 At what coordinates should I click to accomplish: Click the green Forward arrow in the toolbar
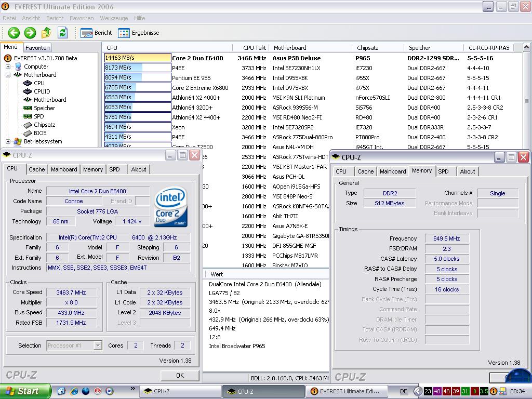point(30,33)
